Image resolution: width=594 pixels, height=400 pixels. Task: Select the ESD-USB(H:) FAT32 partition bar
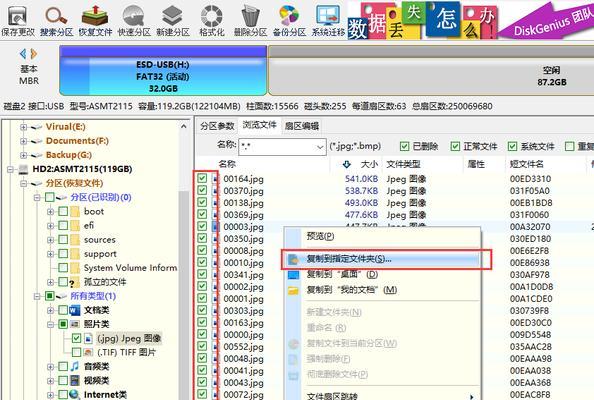pos(163,70)
